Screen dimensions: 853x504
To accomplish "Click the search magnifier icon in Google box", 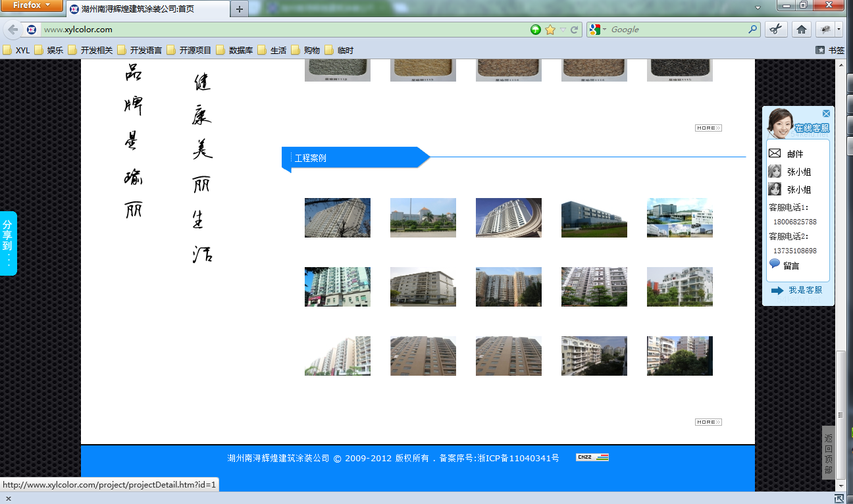I will click(x=753, y=30).
